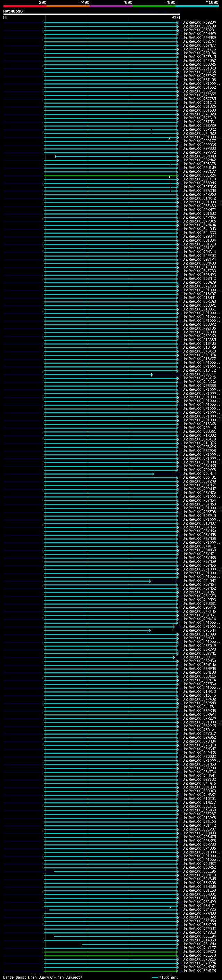Click the white query sequence bar
Screen dimensions: 222x980
(x=92, y=14)
